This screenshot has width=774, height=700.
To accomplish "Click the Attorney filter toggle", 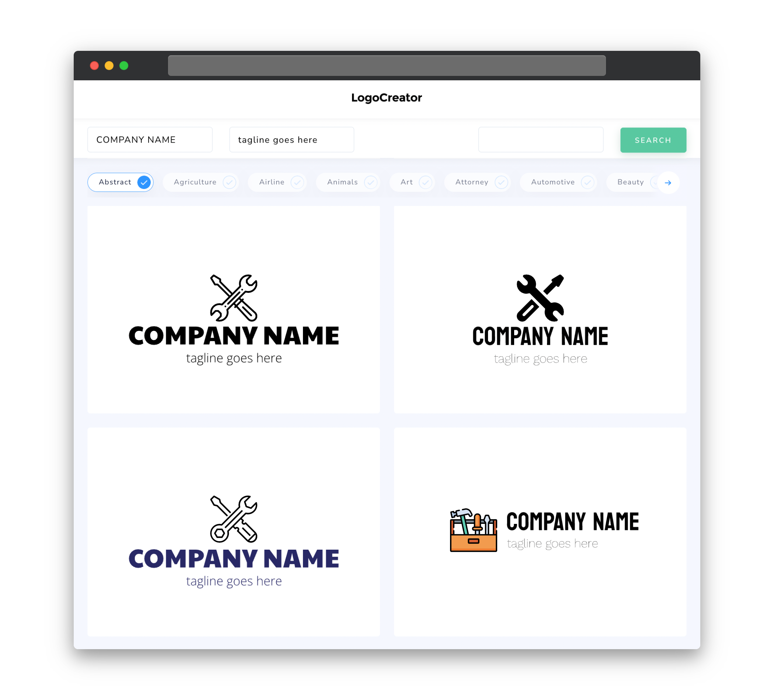I will click(480, 182).
